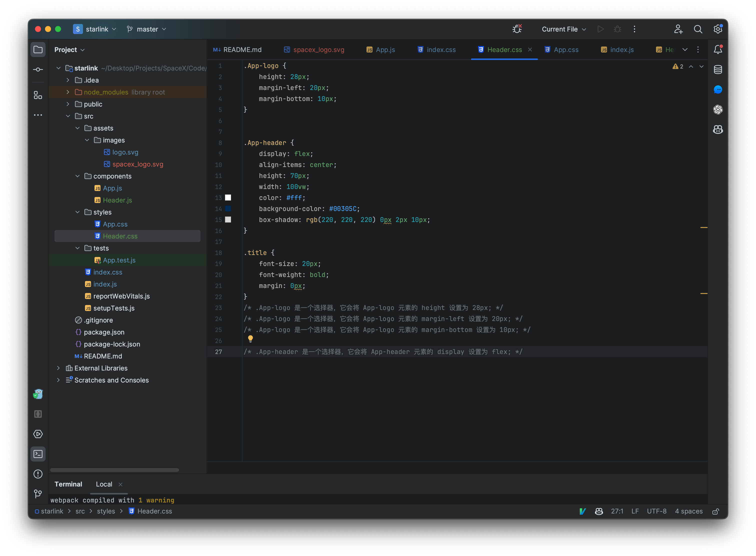
Task: Open spacex_logo.svg file tab
Action: point(317,49)
